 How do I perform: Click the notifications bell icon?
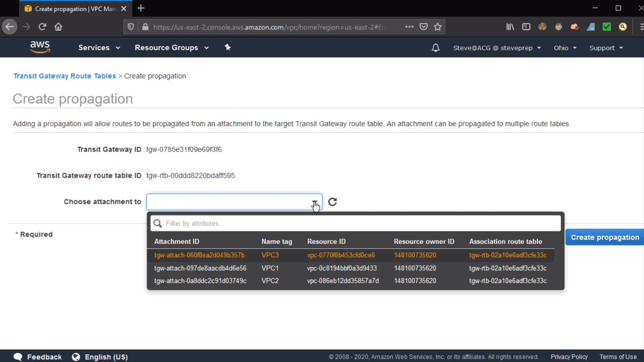click(435, 48)
